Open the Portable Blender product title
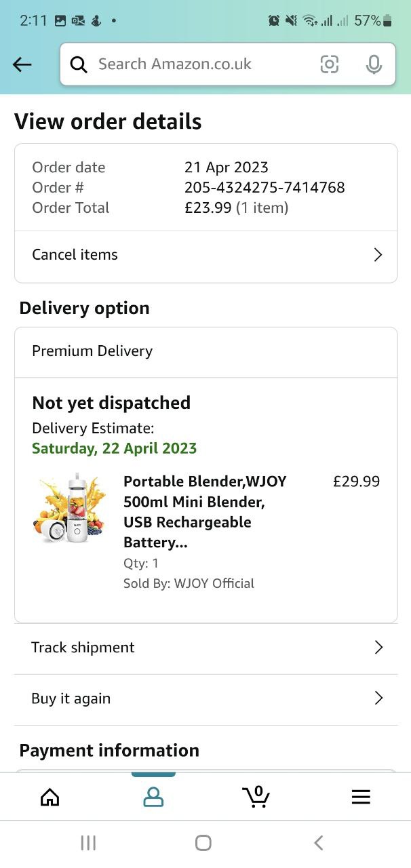The width and height of the screenshot is (411, 868). [x=205, y=511]
